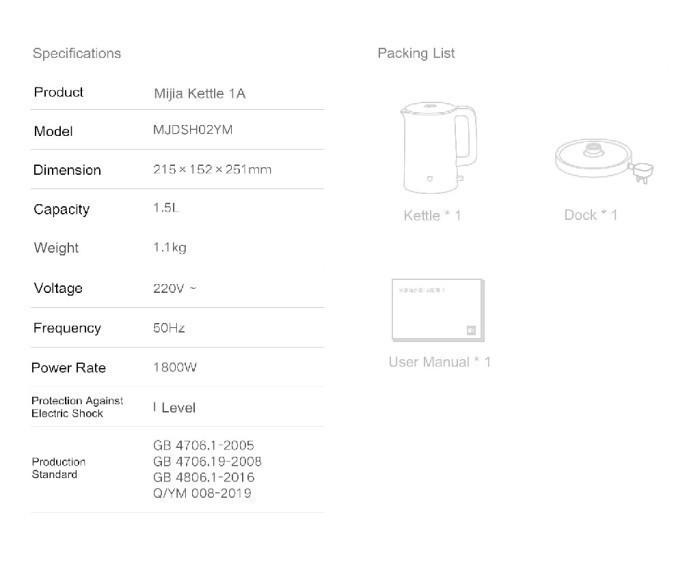Select the dimension value 215×152×251mm

(212, 170)
